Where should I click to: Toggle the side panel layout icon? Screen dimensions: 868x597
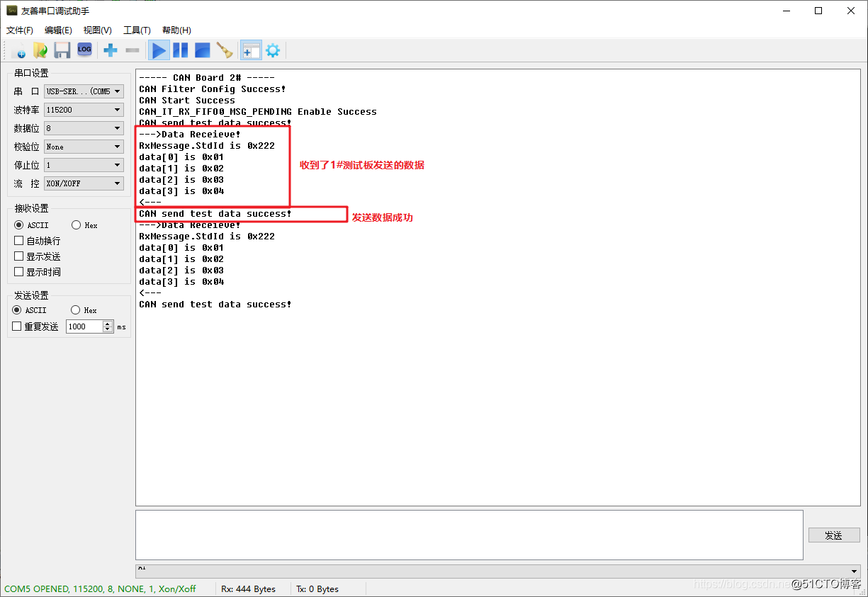point(251,50)
